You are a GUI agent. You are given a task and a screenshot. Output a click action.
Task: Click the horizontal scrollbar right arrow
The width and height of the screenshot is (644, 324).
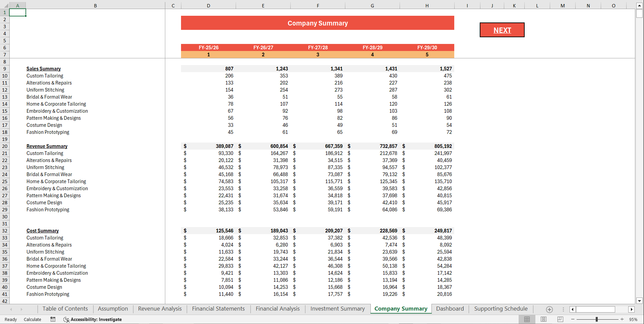[x=632, y=309]
